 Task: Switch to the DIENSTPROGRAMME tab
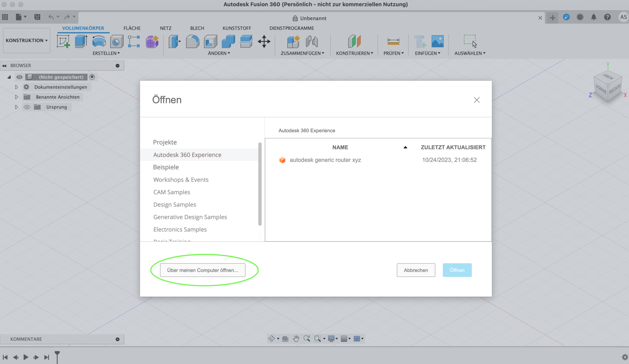(x=292, y=28)
